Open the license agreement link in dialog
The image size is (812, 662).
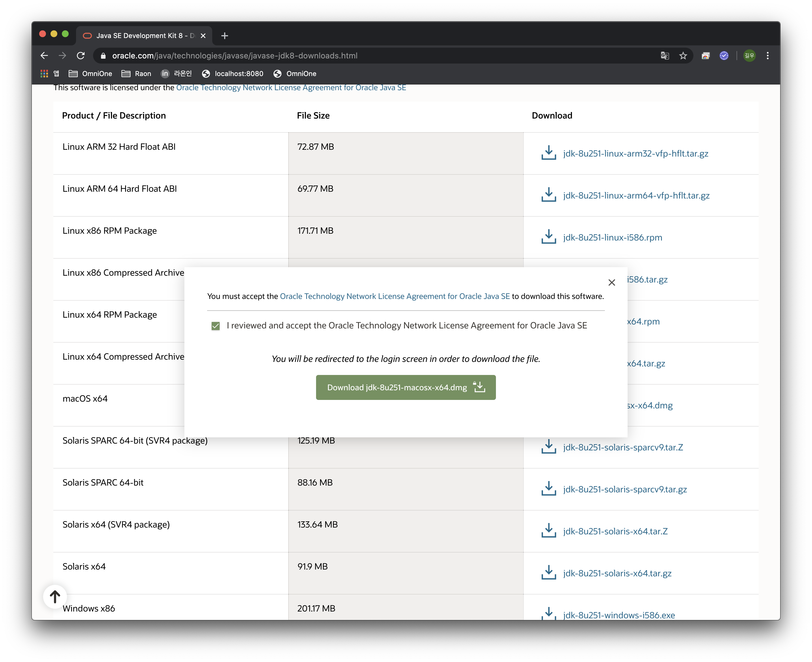(x=395, y=296)
